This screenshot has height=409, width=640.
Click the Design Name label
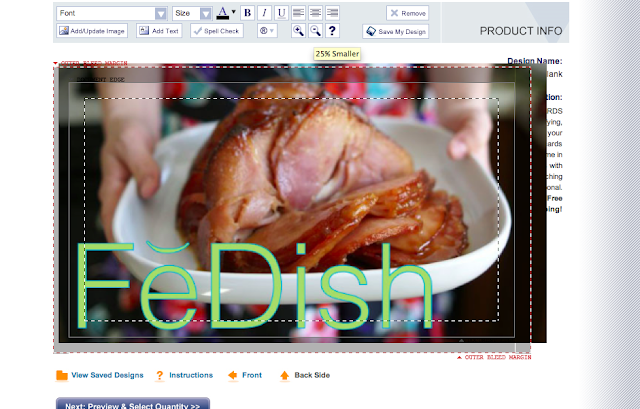pos(535,61)
